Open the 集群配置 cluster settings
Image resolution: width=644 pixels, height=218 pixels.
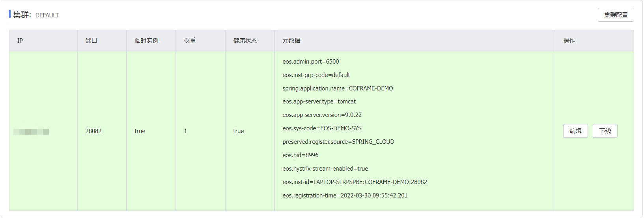pos(616,15)
